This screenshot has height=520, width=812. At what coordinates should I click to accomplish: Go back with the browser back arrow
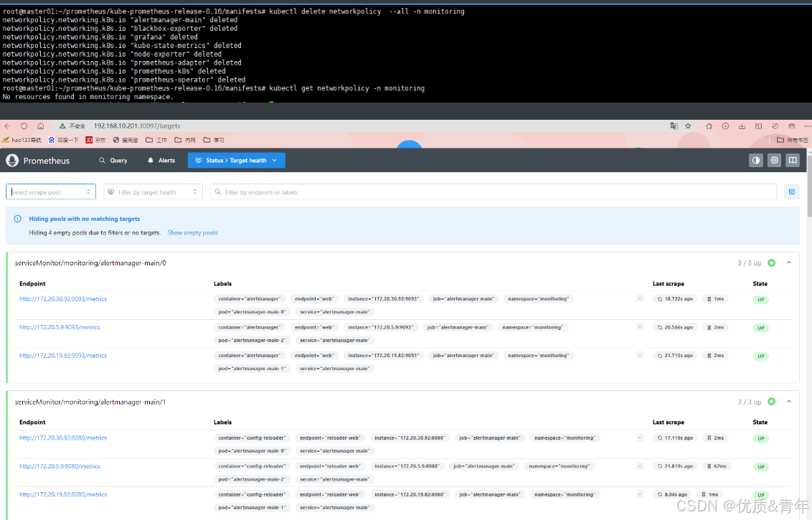pyautogui.click(x=7, y=126)
